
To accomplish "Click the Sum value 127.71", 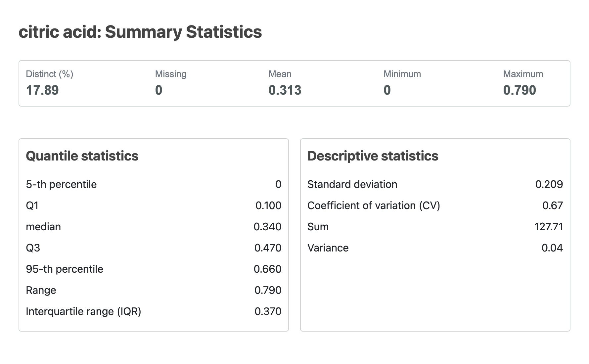I will [x=549, y=227].
